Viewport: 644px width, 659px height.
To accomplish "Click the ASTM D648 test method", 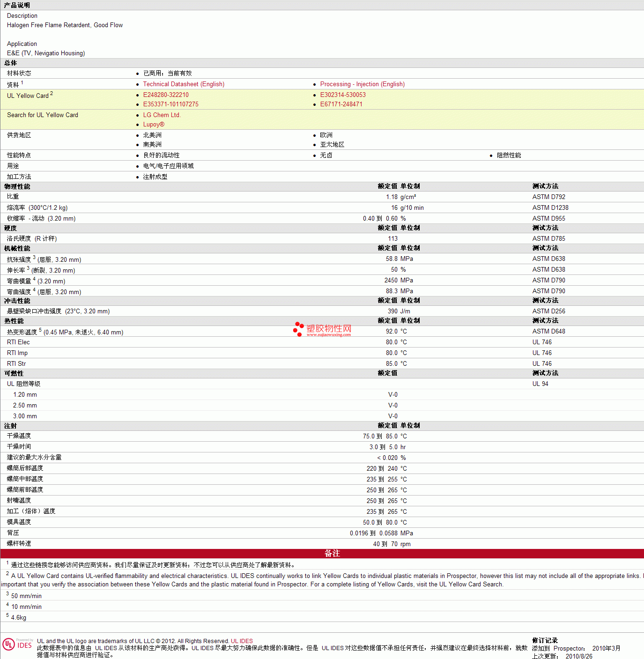I will [548, 332].
